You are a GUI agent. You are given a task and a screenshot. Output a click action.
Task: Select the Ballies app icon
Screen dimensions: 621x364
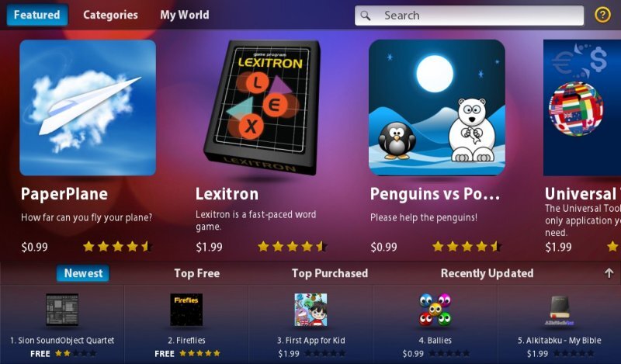click(x=435, y=310)
